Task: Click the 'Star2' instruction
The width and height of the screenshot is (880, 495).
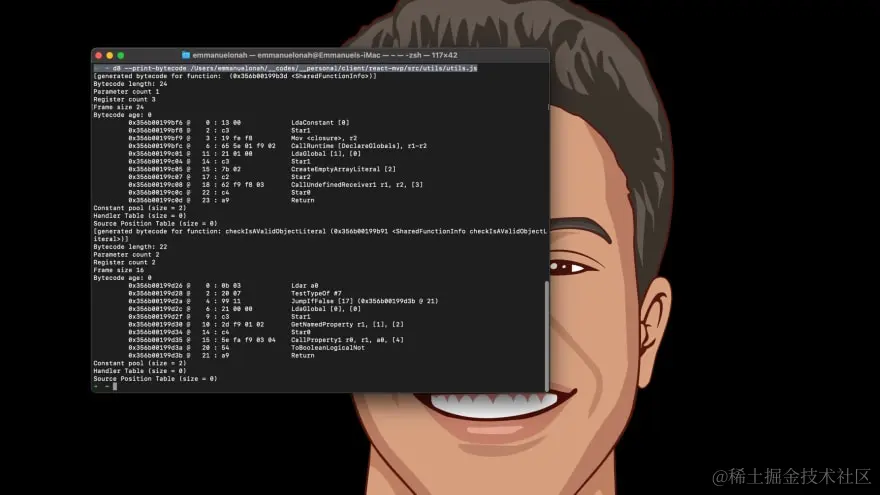Action: click(x=300, y=177)
